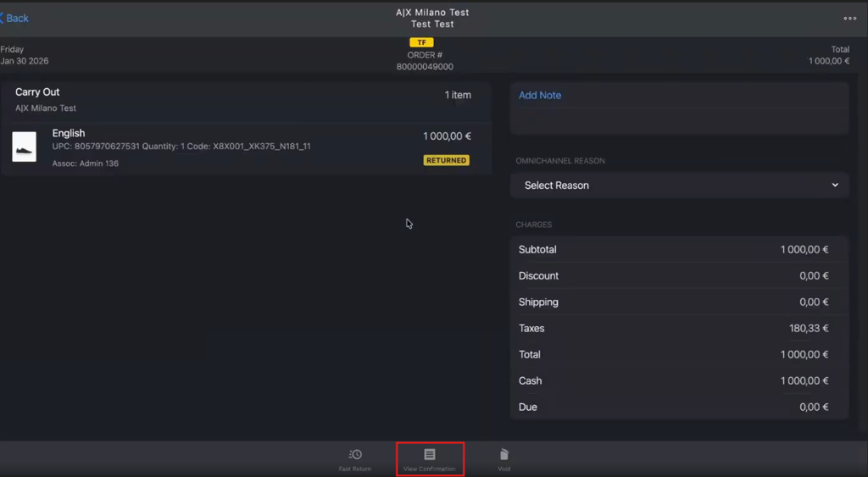Click A|X Milano Test under Carry Out
The image size is (868, 477).
[46, 108]
